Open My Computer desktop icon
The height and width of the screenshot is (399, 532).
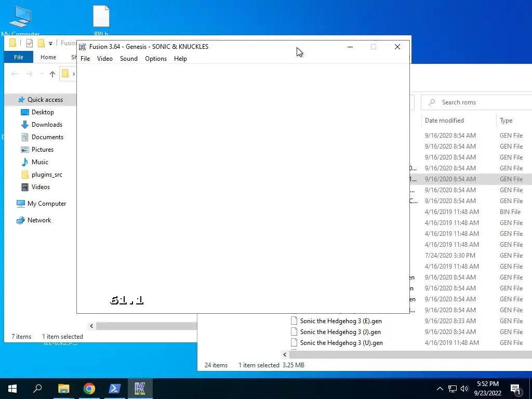pyautogui.click(x=20, y=20)
